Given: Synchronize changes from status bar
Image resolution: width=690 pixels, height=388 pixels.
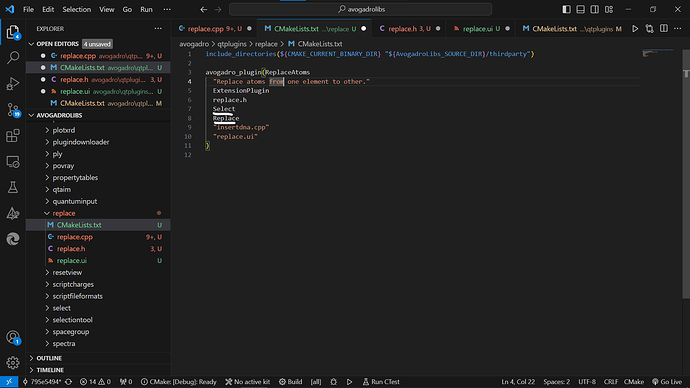Looking at the screenshot, I should (69, 382).
